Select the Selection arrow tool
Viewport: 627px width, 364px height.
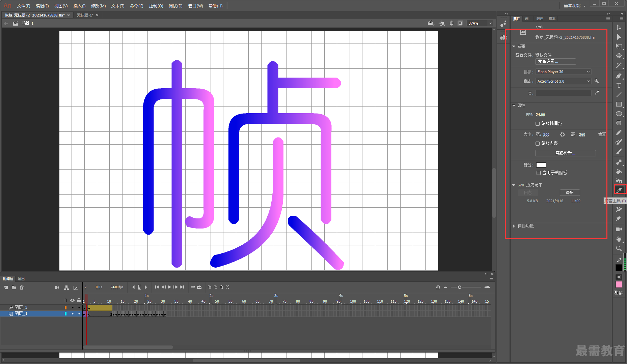pyautogui.click(x=619, y=28)
